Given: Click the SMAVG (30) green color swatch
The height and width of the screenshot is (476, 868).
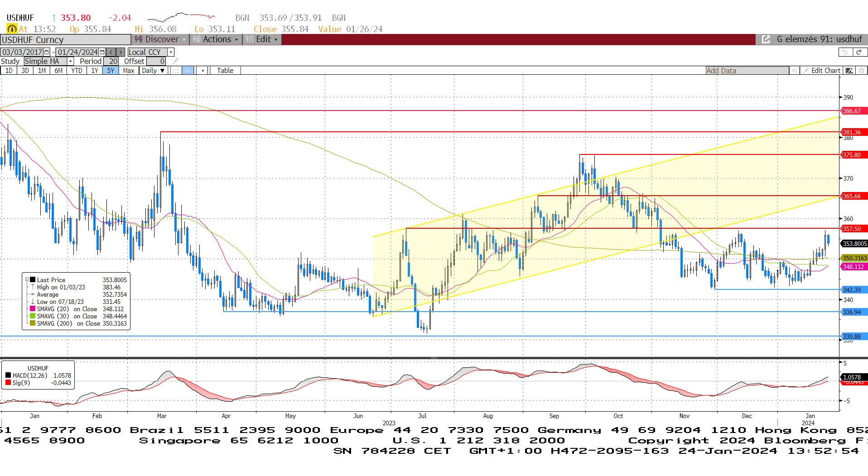Looking at the screenshot, I should click(x=33, y=316).
